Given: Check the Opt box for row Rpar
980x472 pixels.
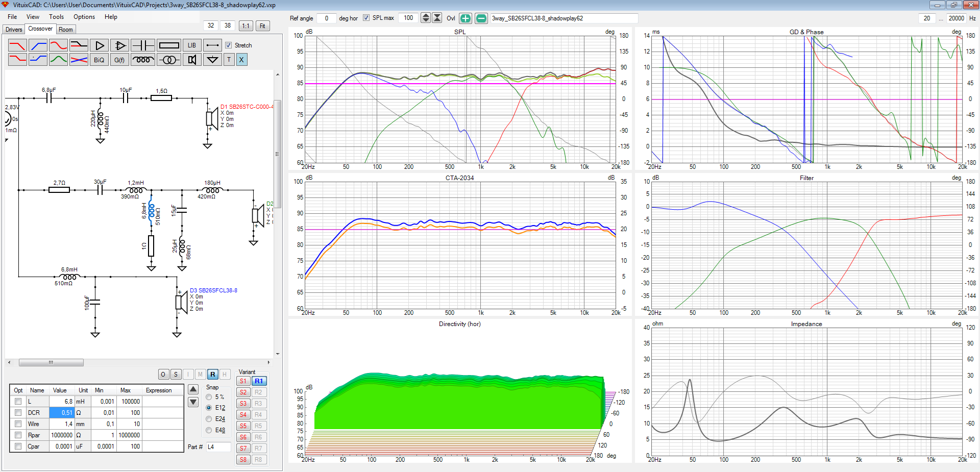Looking at the screenshot, I should [x=18, y=435].
